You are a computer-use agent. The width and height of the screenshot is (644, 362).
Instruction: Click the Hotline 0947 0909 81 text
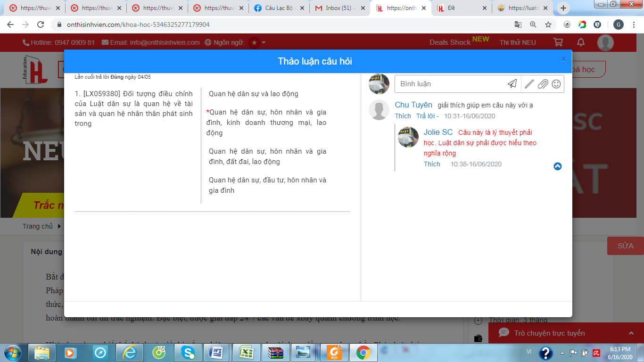[x=58, y=42]
